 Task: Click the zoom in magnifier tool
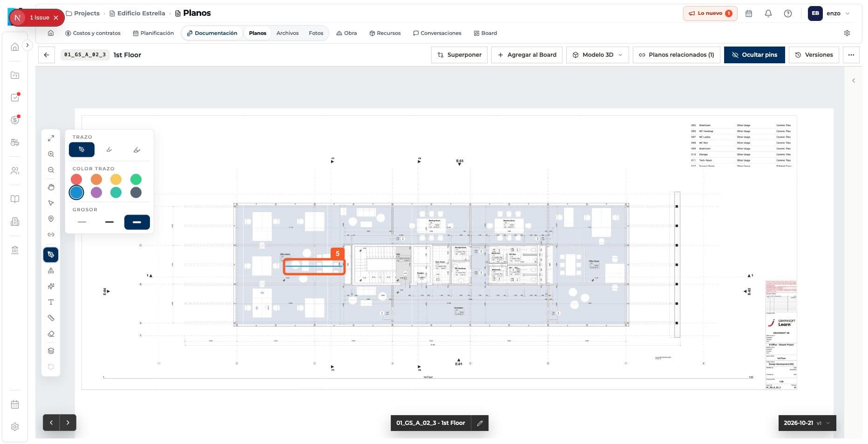[x=51, y=154]
